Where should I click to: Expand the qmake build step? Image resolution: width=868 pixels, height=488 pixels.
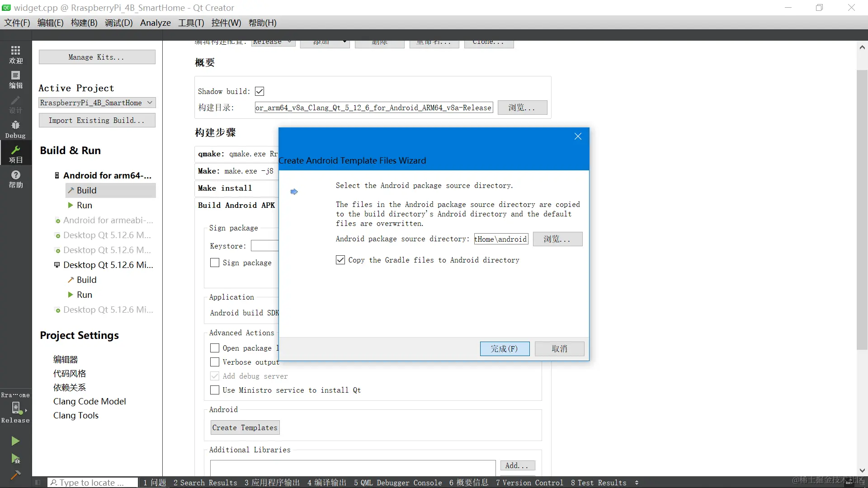click(x=237, y=154)
